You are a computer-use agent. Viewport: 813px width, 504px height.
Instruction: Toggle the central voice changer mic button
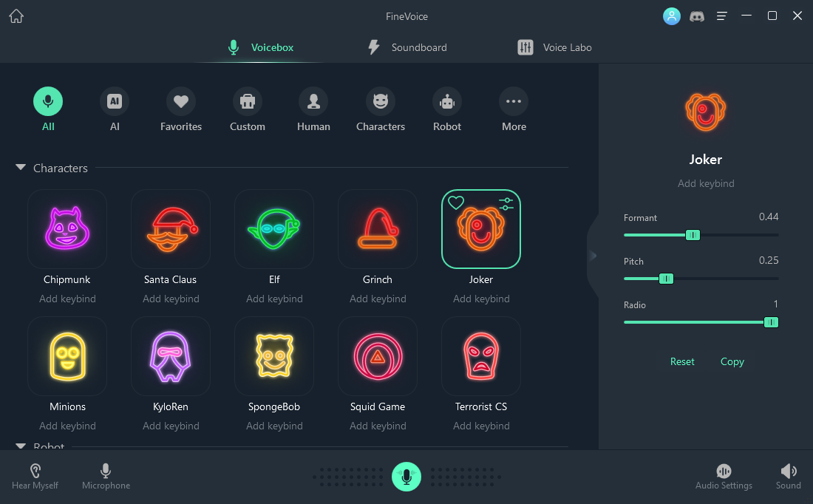pyautogui.click(x=406, y=477)
